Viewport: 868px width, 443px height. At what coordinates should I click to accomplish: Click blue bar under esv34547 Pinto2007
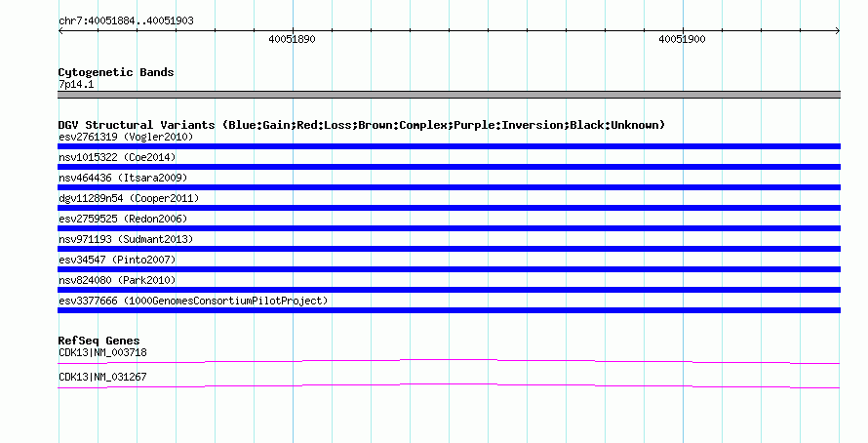pyautogui.click(x=449, y=269)
